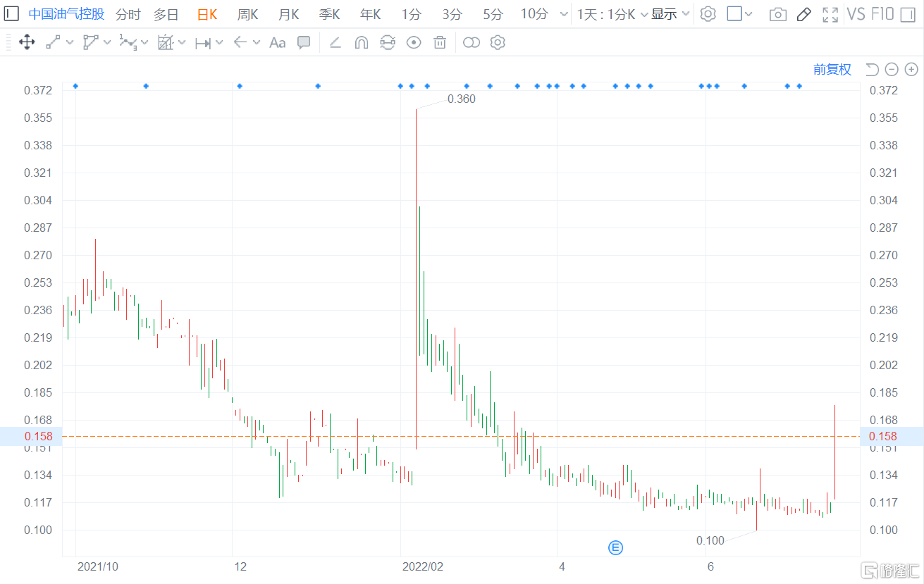Open the F10 company info
Screen dimensions: 924x584
[x=882, y=14]
